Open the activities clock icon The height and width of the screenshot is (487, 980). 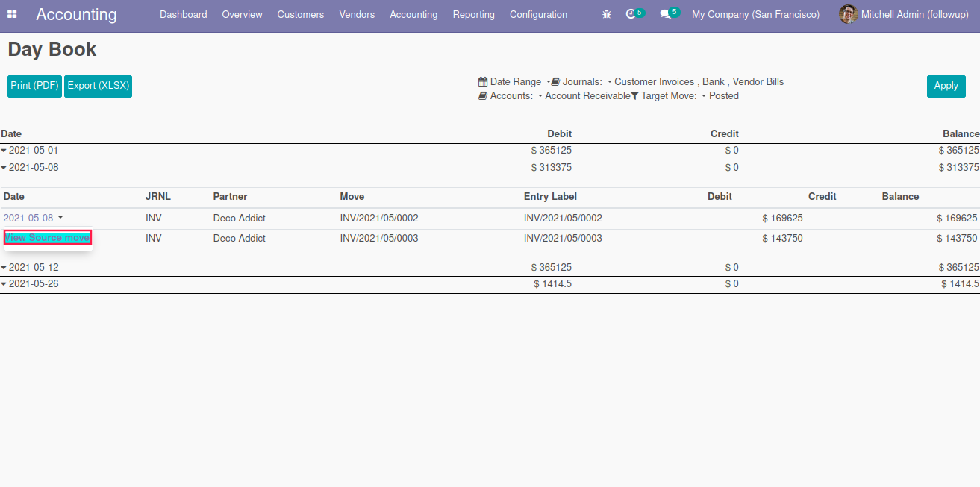[x=631, y=14]
